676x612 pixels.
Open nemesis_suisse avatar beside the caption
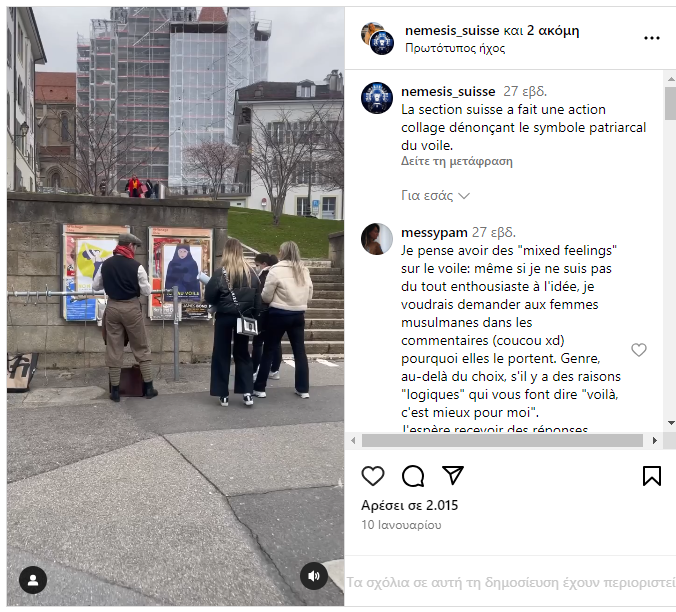pos(377,98)
